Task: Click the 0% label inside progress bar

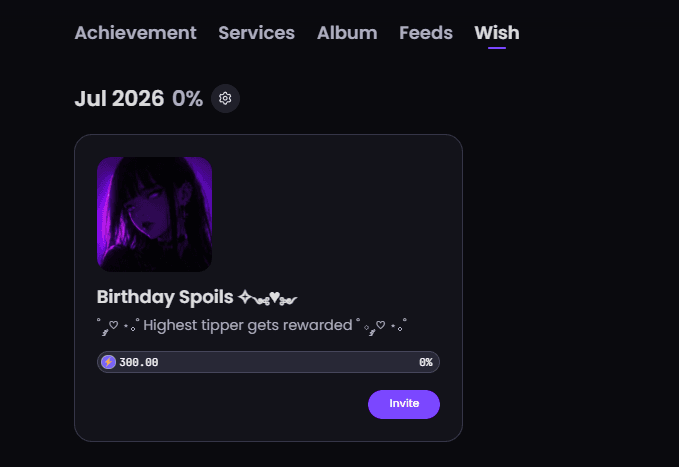Action: point(426,362)
